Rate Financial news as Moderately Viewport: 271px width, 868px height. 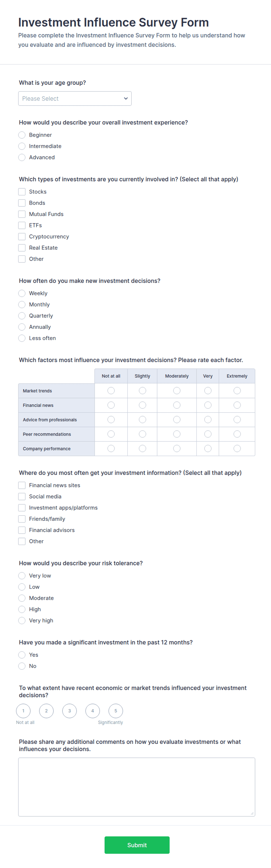(177, 405)
